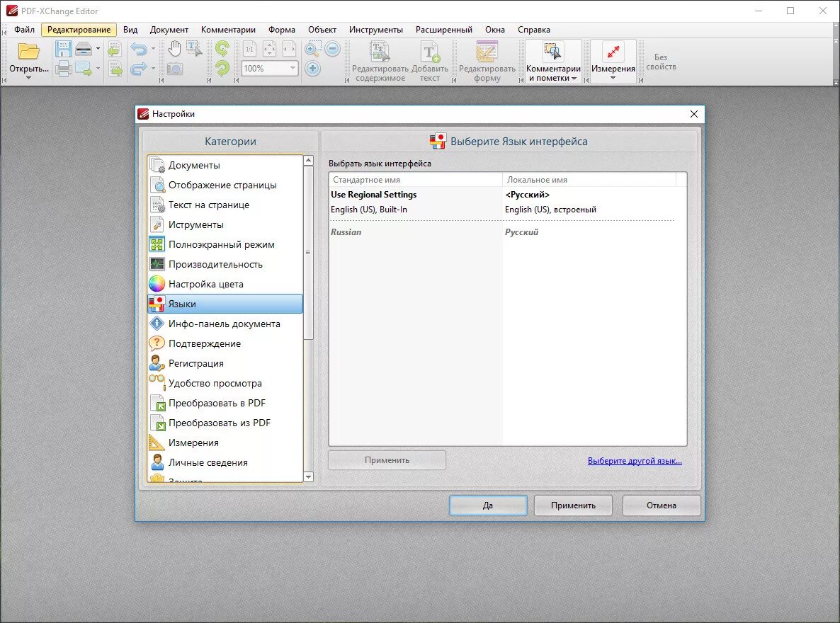Click the Выберите другой язык link
The image size is (840, 623).
[635, 461]
